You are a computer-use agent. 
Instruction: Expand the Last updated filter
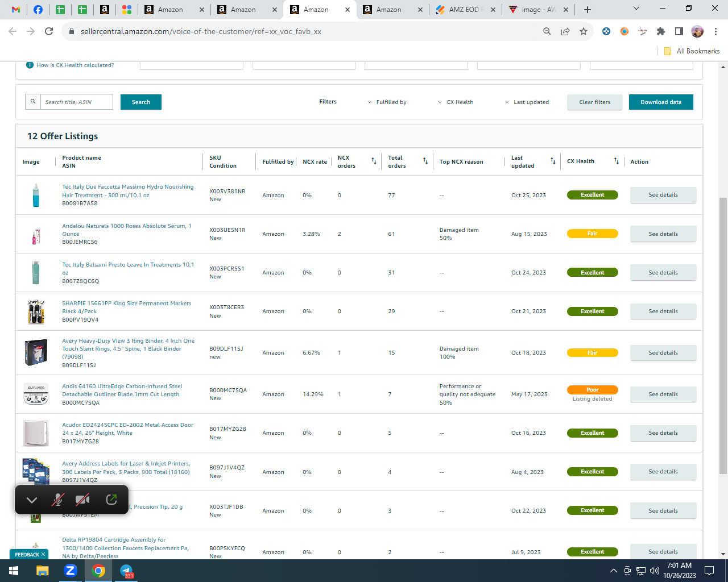point(527,102)
